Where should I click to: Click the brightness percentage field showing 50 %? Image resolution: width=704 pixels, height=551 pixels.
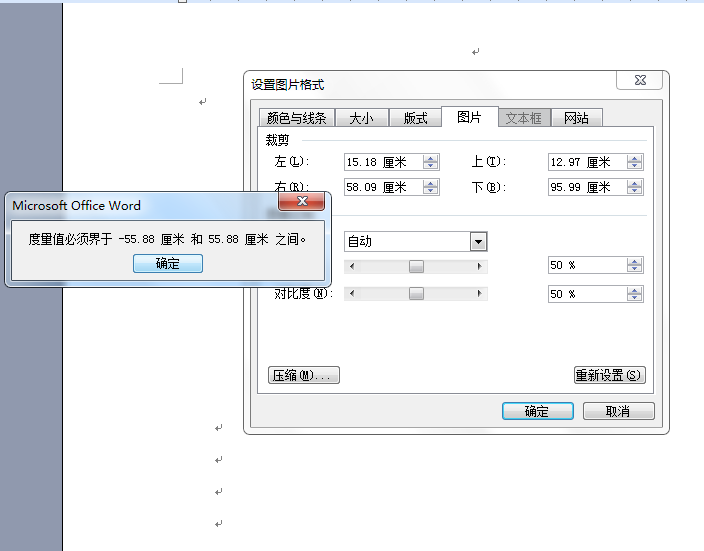pyautogui.click(x=588, y=265)
